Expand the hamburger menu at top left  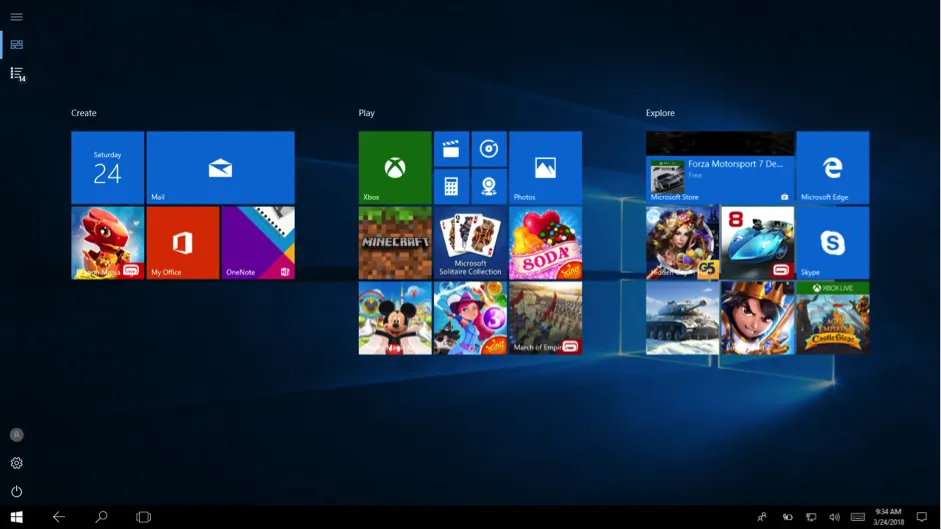point(16,17)
